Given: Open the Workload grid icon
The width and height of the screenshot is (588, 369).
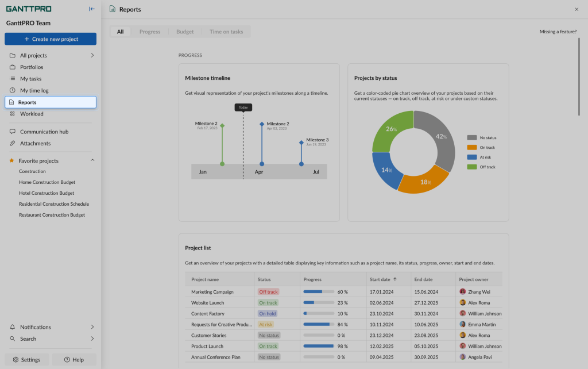Looking at the screenshot, I should point(11,113).
